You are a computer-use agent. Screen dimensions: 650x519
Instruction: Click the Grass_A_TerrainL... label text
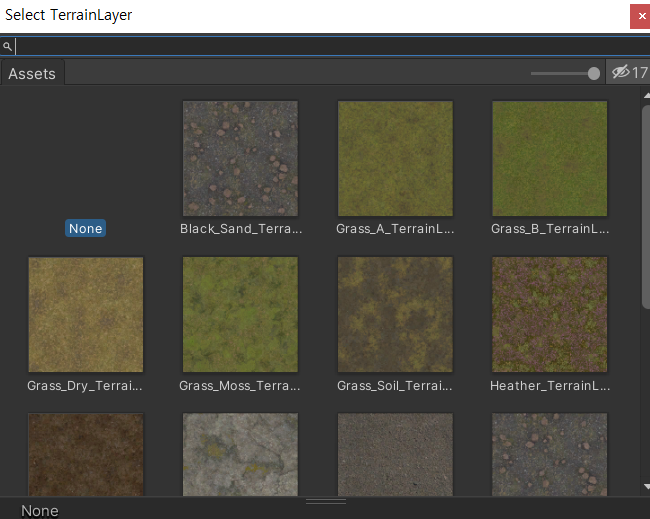click(x=395, y=228)
